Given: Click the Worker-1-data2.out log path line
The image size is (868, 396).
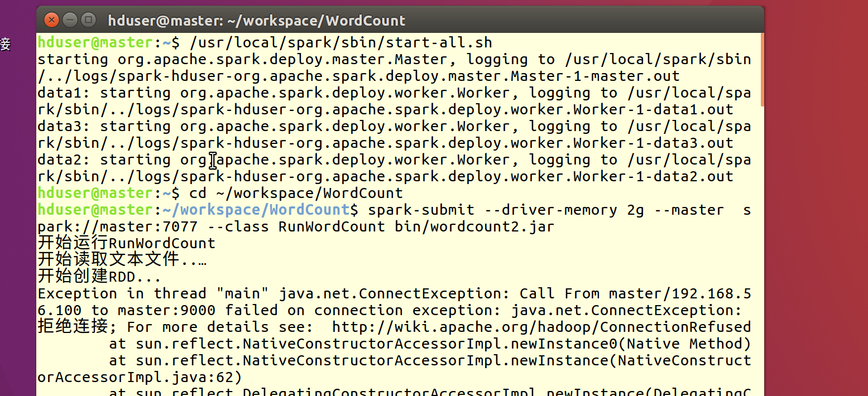Looking at the screenshot, I should (386, 176).
